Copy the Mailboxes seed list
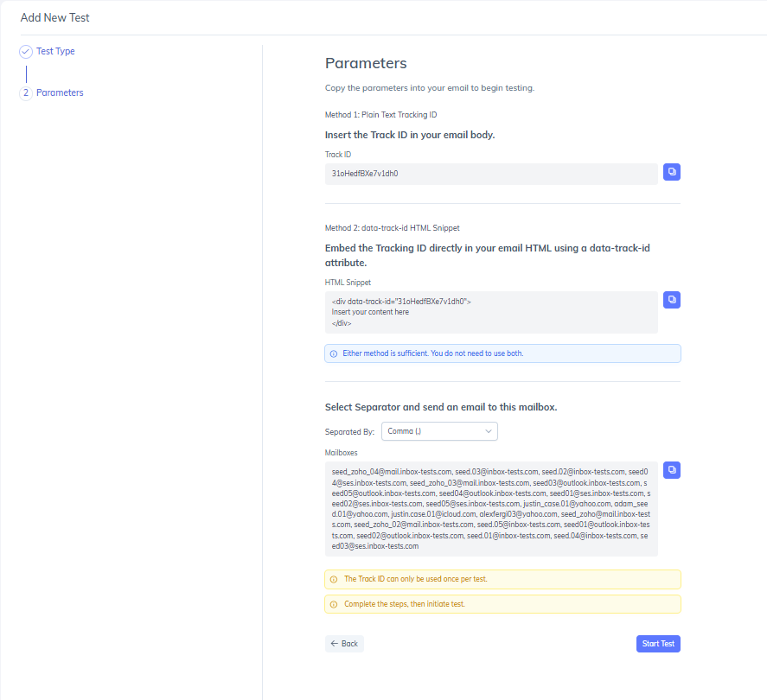This screenshot has width=767, height=700. (672, 470)
